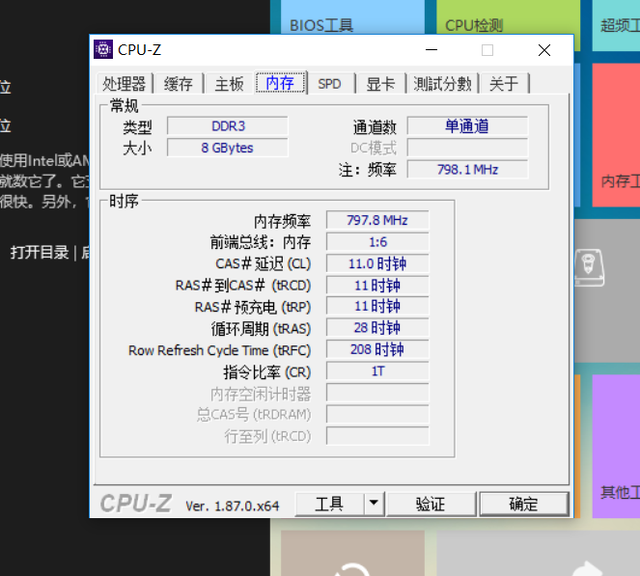This screenshot has height=576, width=640.
Task: Click the Ver. 1.87.0.x64 version text
Action: 232,506
